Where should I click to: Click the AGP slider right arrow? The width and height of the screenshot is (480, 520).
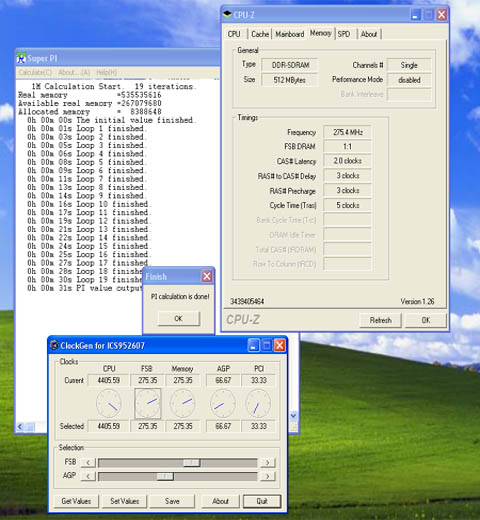[x=268, y=476]
